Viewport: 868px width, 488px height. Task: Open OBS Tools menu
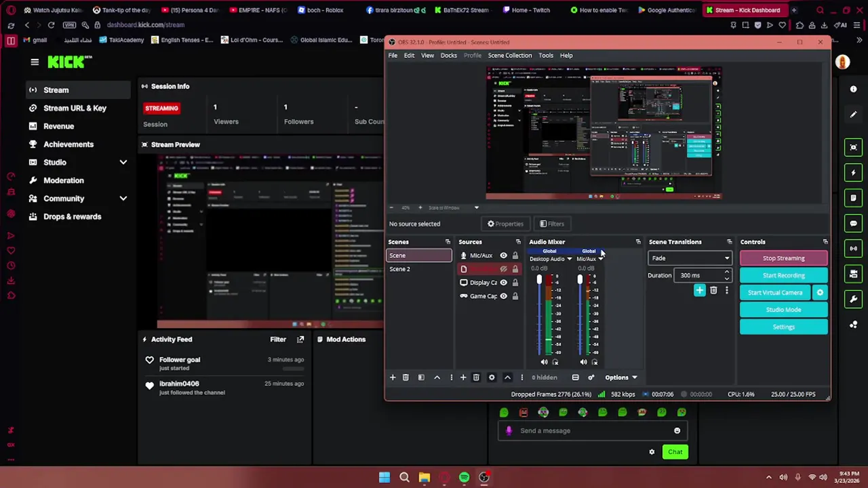pyautogui.click(x=546, y=56)
